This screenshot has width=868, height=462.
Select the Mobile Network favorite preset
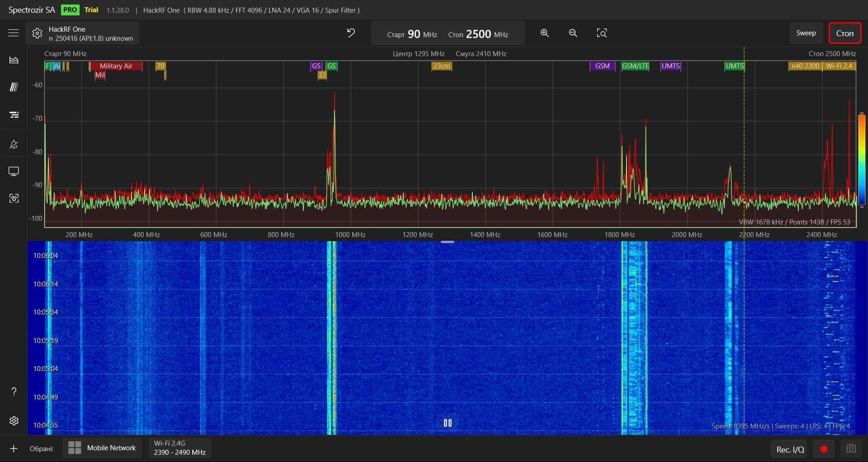pyautogui.click(x=102, y=448)
